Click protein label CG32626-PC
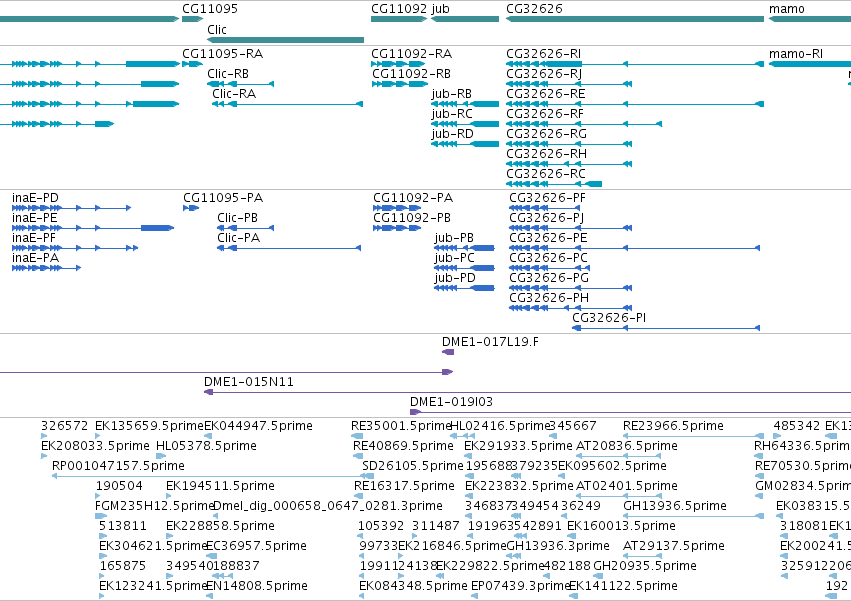This screenshot has width=851, height=601. pos(548,258)
